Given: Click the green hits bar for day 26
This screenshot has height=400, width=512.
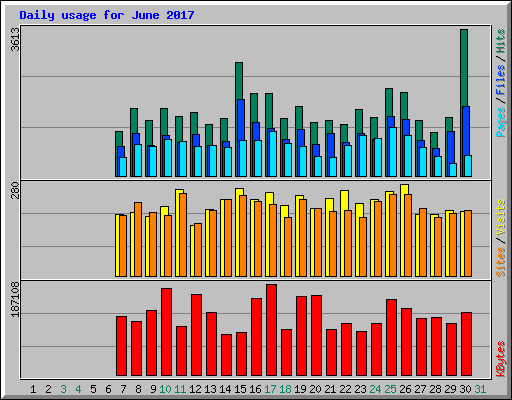Looking at the screenshot, I should (x=404, y=105).
